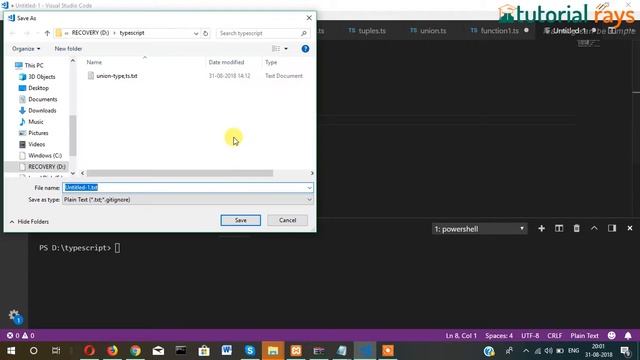Move the panel with the panel position icon
This screenshot has height=360, width=640.
[612, 229]
